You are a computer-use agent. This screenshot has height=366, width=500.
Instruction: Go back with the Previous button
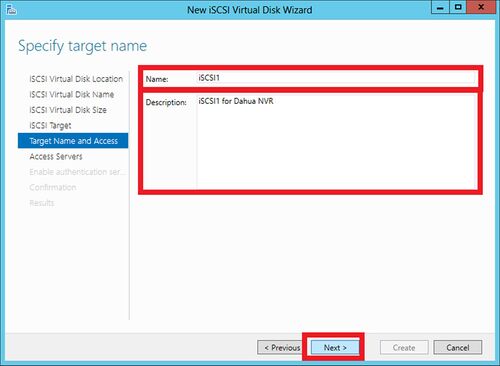(x=281, y=348)
